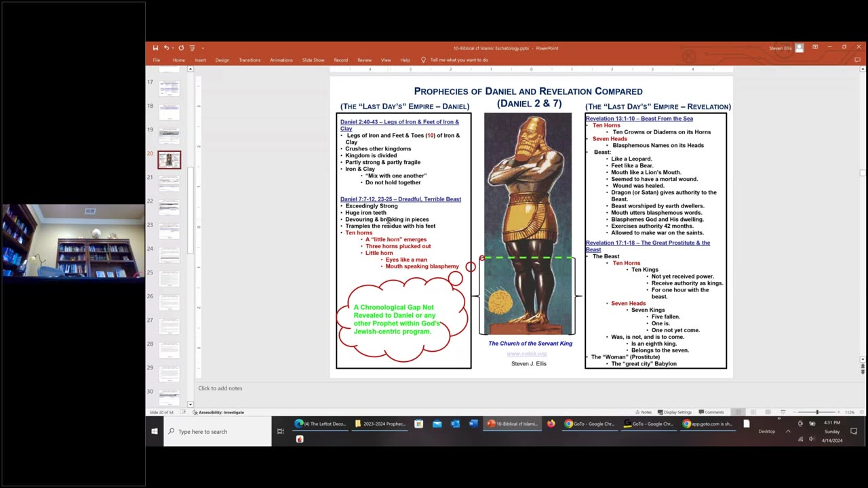The height and width of the screenshot is (488, 868).
Task: Switch to Slide Sorter view icon
Action: coord(753,412)
